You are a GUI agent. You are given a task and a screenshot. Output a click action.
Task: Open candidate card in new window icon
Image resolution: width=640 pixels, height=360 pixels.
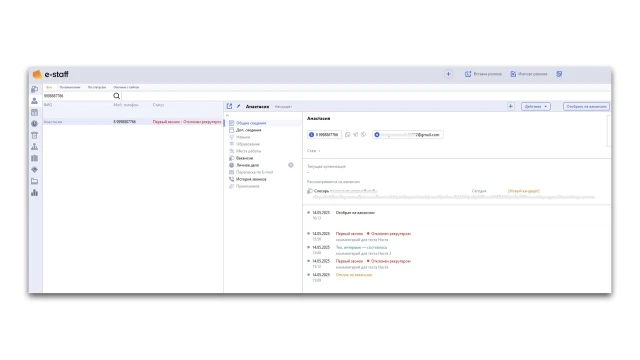click(229, 106)
